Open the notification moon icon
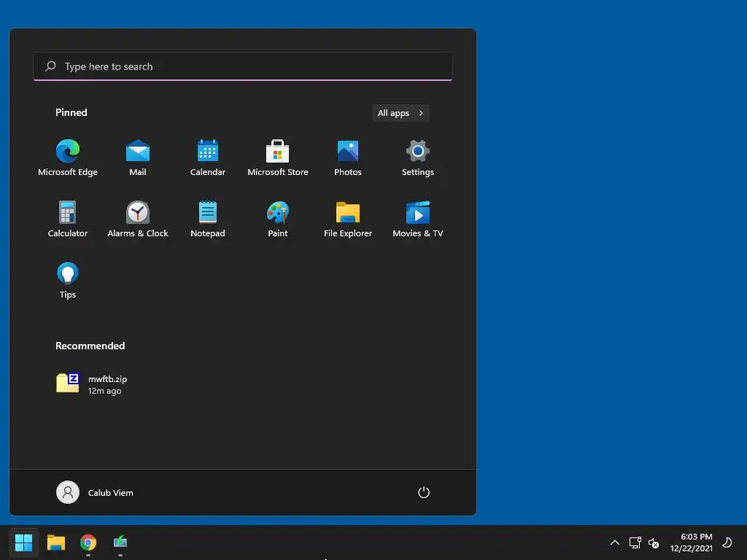This screenshot has width=747, height=560. pyautogui.click(x=727, y=542)
